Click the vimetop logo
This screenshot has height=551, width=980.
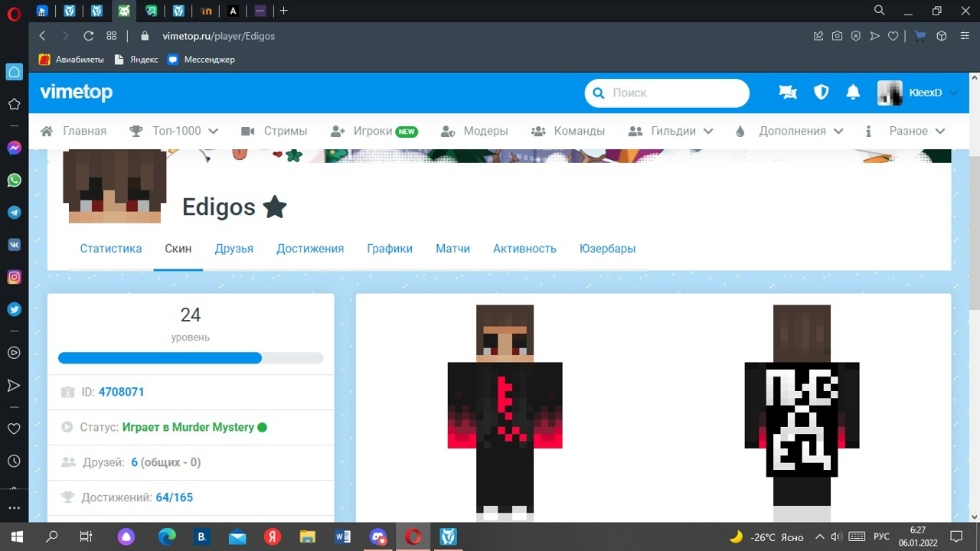tap(77, 93)
